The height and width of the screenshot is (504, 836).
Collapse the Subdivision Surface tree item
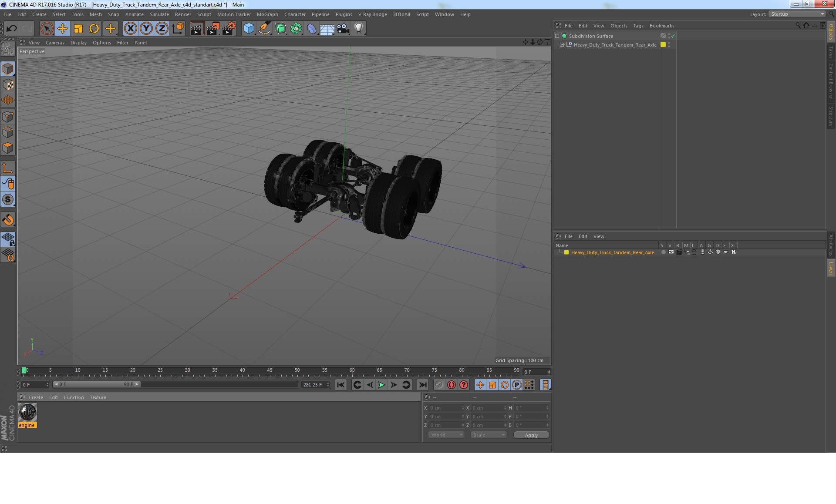tap(557, 36)
